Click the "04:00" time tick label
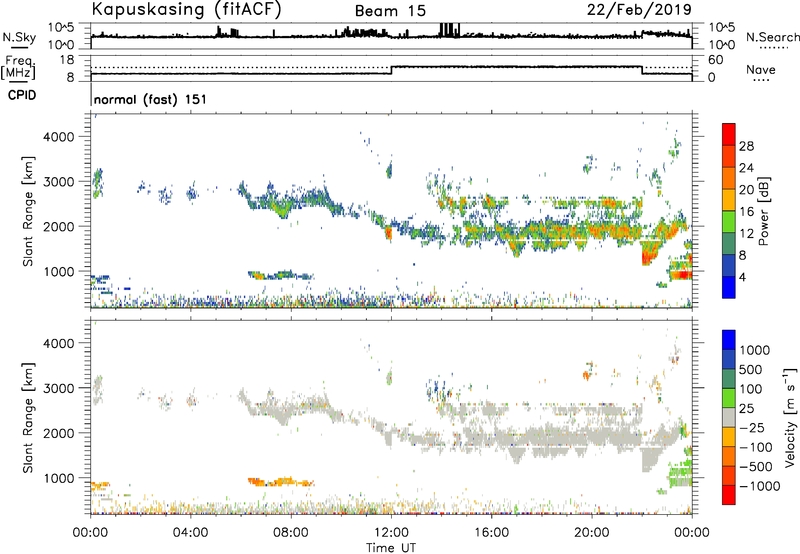The height and width of the screenshot is (554, 800). (x=190, y=533)
